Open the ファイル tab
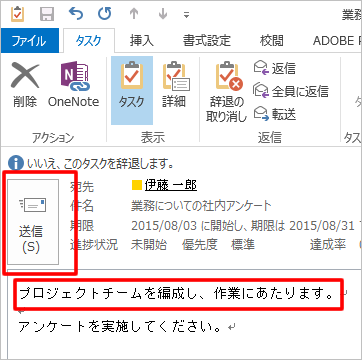This screenshot has height=360, width=362. point(29,41)
